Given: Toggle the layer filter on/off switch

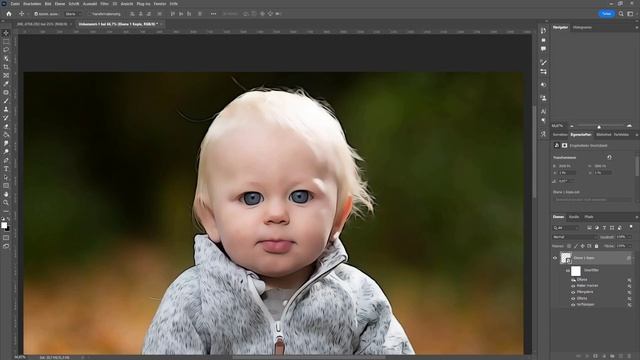Looking at the screenshot, I should coord(631,227).
